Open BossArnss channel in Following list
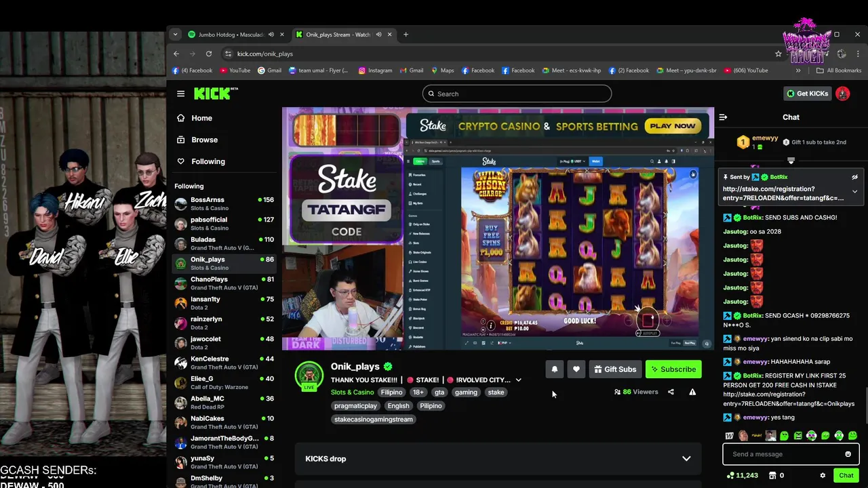 pos(224,203)
